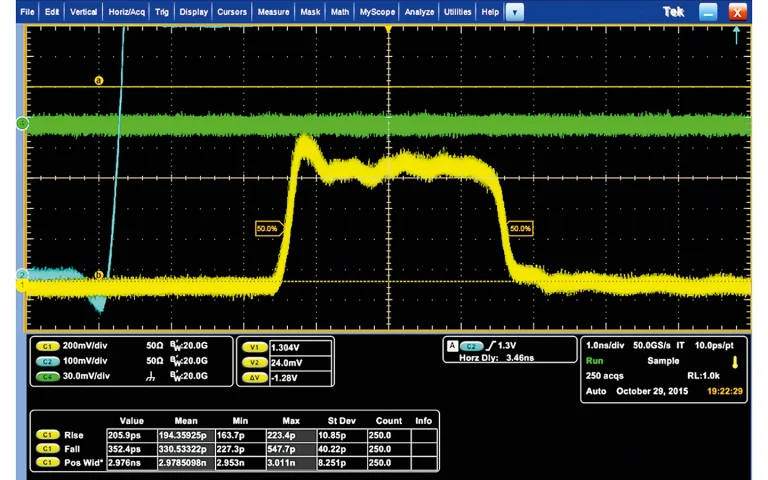Open the Measure menu

pos(273,12)
